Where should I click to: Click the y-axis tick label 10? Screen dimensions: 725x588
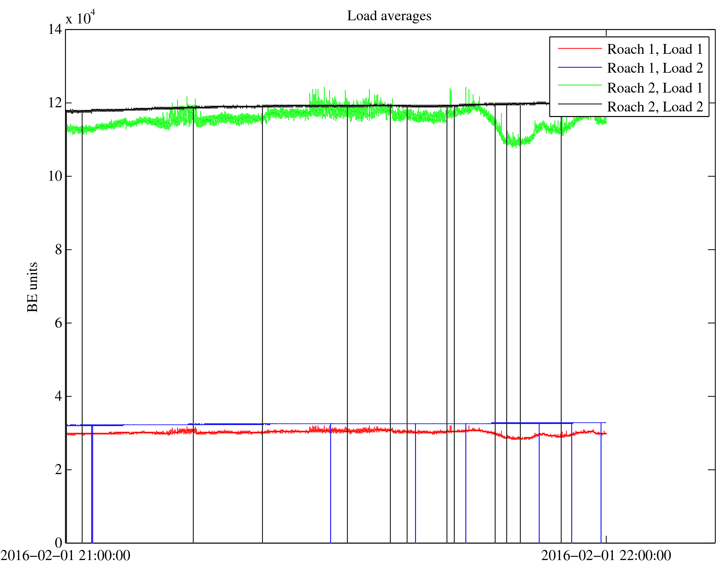click(x=55, y=176)
